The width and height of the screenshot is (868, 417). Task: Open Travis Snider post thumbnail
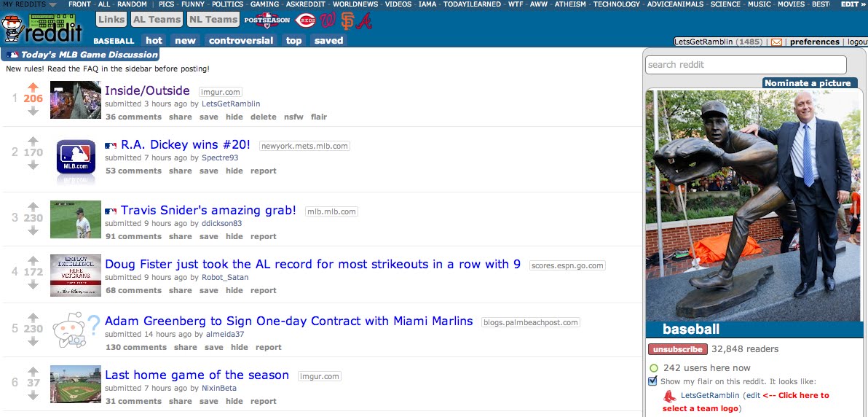(x=75, y=219)
